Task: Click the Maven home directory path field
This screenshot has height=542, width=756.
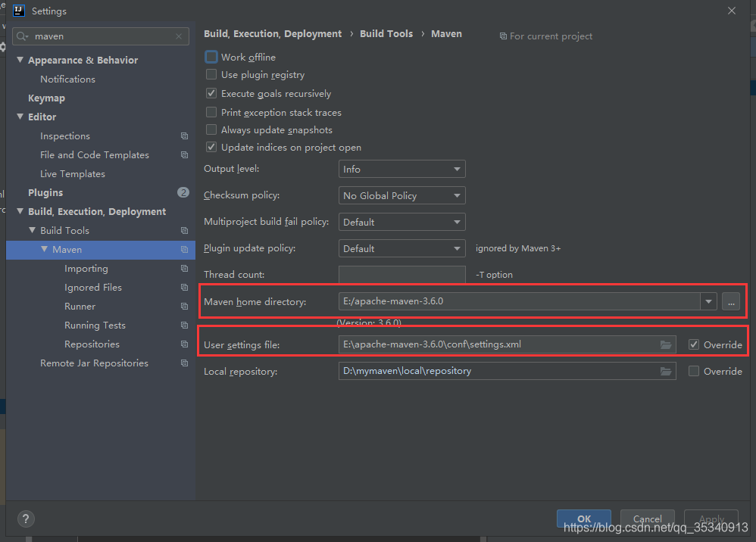Action: point(519,301)
